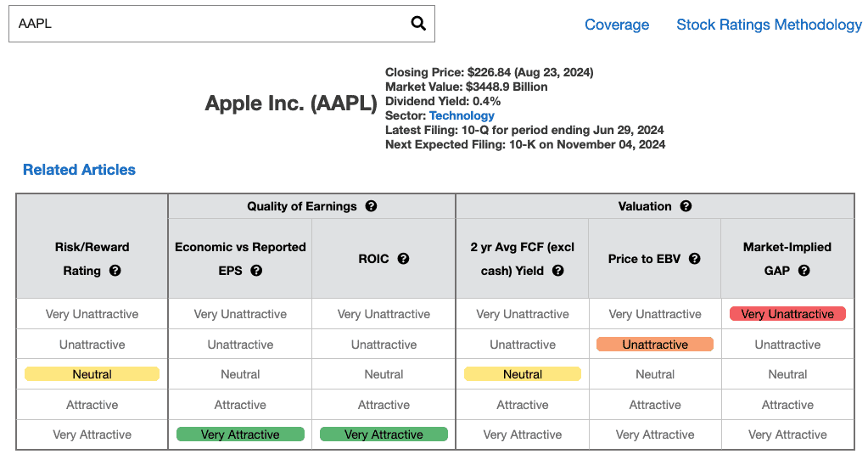Image resolution: width=868 pixels, height=454 pixels.
Task: Click the Closing Price $226.84 line
Action: (x=490, y=72)
